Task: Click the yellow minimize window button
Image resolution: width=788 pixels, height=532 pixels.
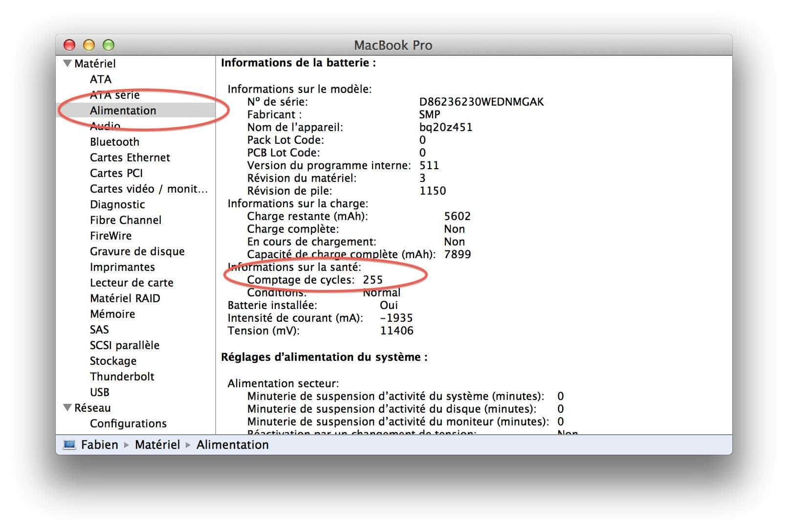Action: tap(89, 45)
